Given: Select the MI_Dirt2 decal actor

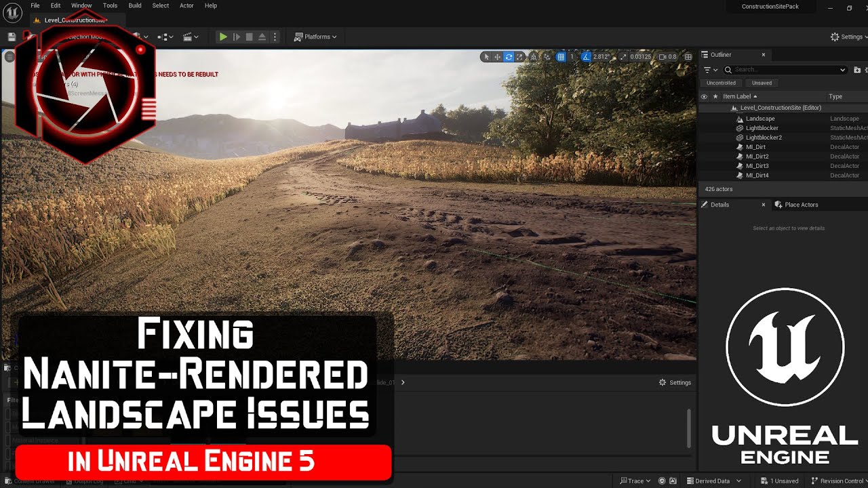Looking at the screenshot, I should pos(757,157).
